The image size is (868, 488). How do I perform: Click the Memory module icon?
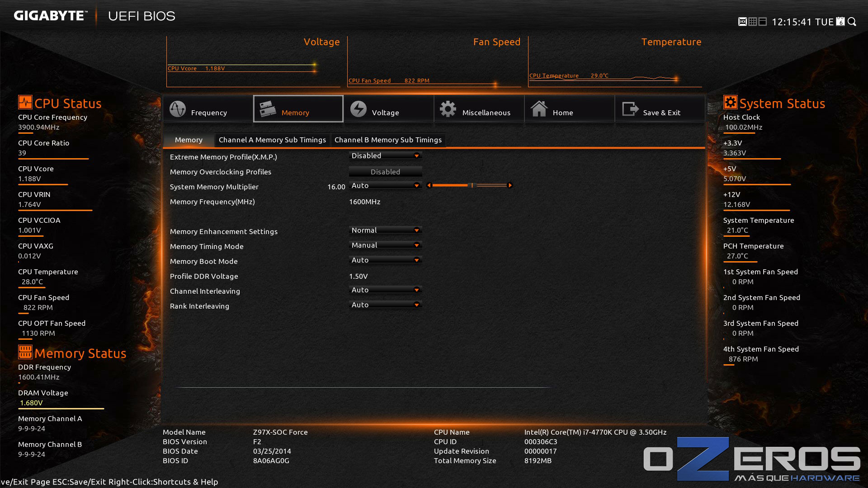click(x=268, y=109)
